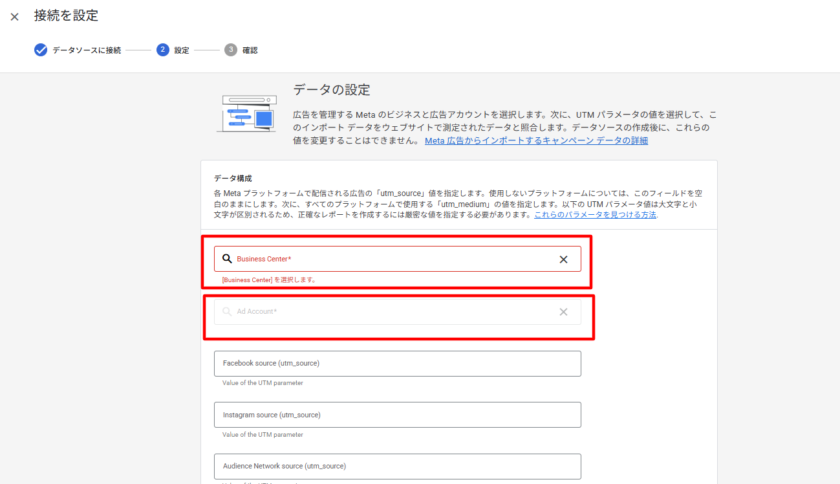Image resolution: width=840 pixels, height=484 pixels.
Task: Clear the Ad Account field with X
Action: coord(563,312)
